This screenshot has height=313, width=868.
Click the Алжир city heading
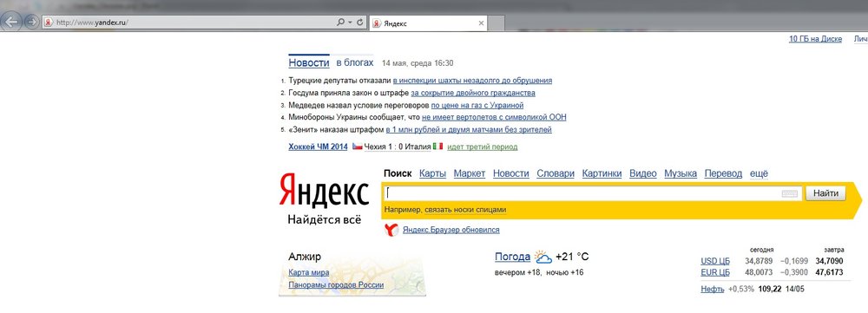[305, 257]
